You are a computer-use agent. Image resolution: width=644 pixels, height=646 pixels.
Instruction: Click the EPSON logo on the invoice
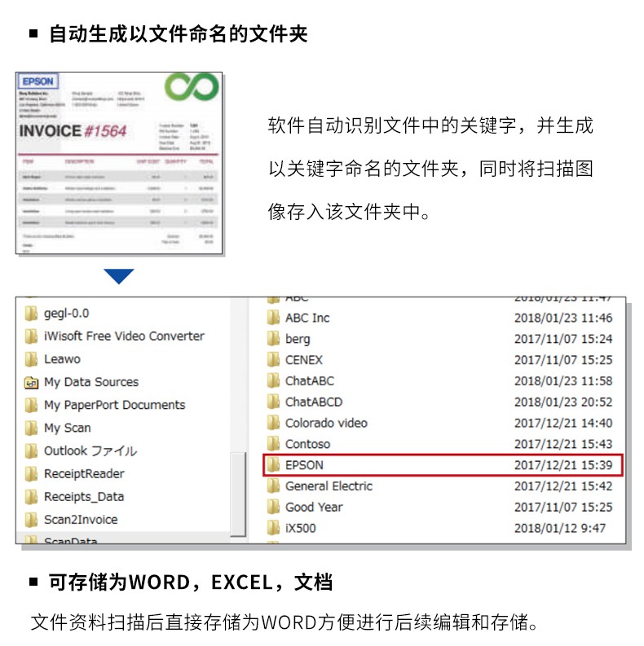(x=38, y=81)
